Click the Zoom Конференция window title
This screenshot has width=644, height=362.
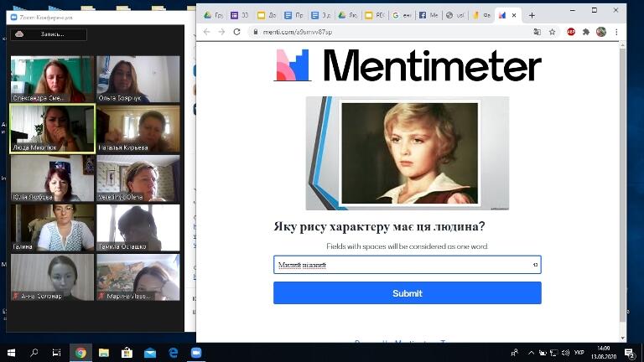tap(46, 18)
